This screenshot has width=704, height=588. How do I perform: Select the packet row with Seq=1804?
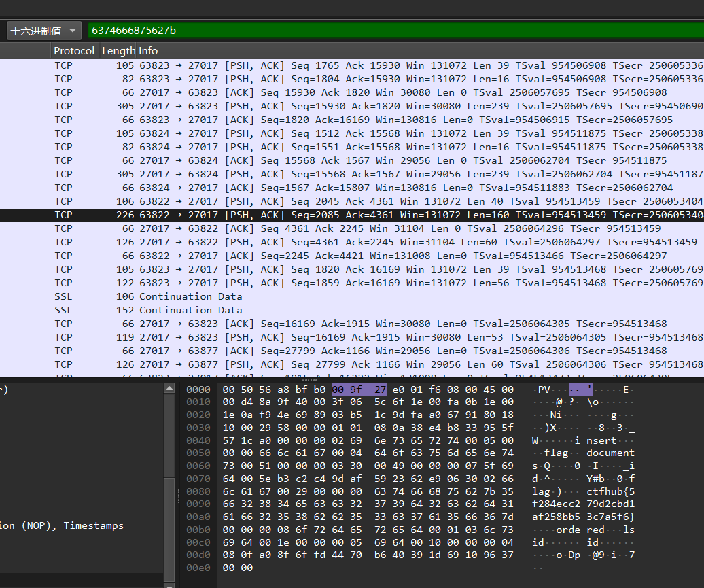pos(352,79)
